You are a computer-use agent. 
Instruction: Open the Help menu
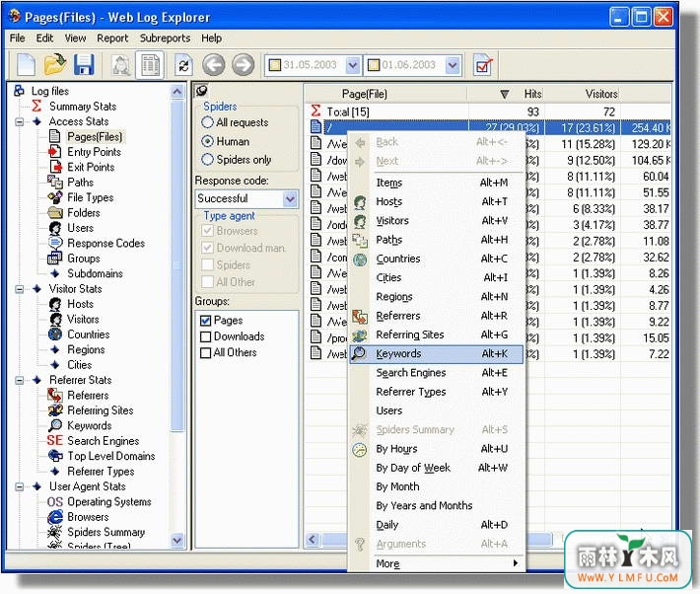point(211,38)
